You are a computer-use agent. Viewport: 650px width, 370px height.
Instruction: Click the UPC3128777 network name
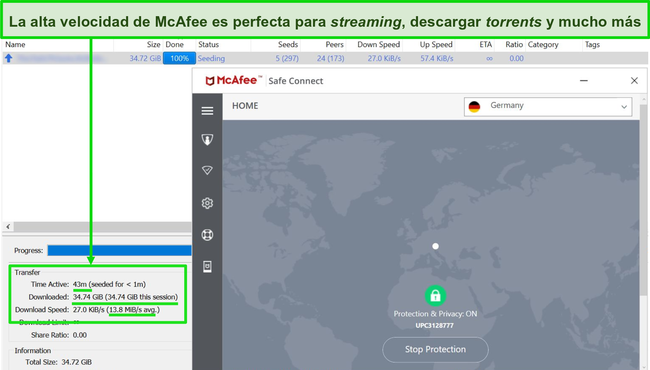435,326
